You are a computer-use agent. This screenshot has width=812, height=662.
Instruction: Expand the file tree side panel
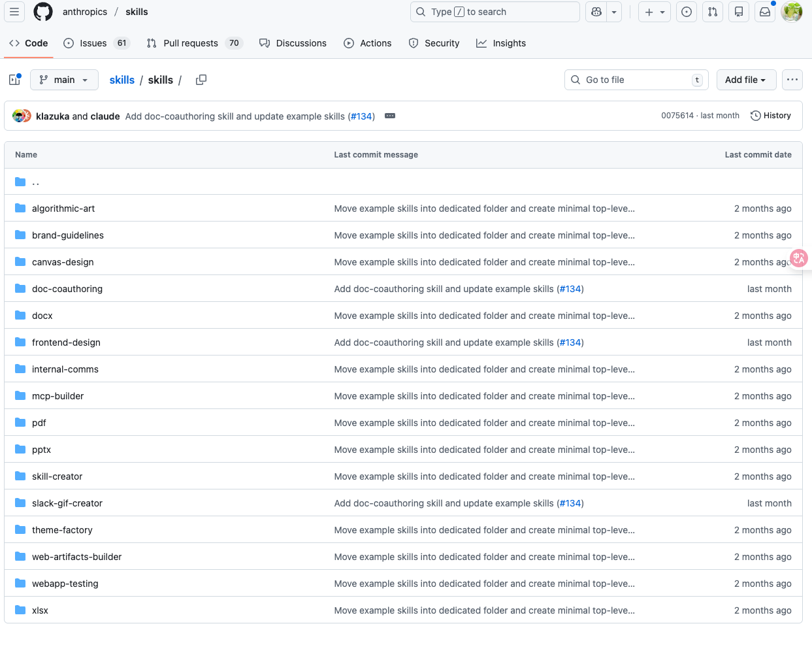coord(14,80)
